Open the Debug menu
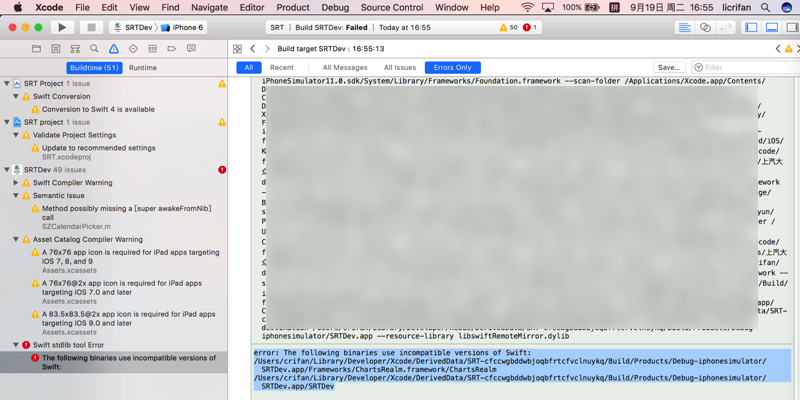The height and width of the screenshot is (400, 800). pyautogui.click(x=335, y=7)
